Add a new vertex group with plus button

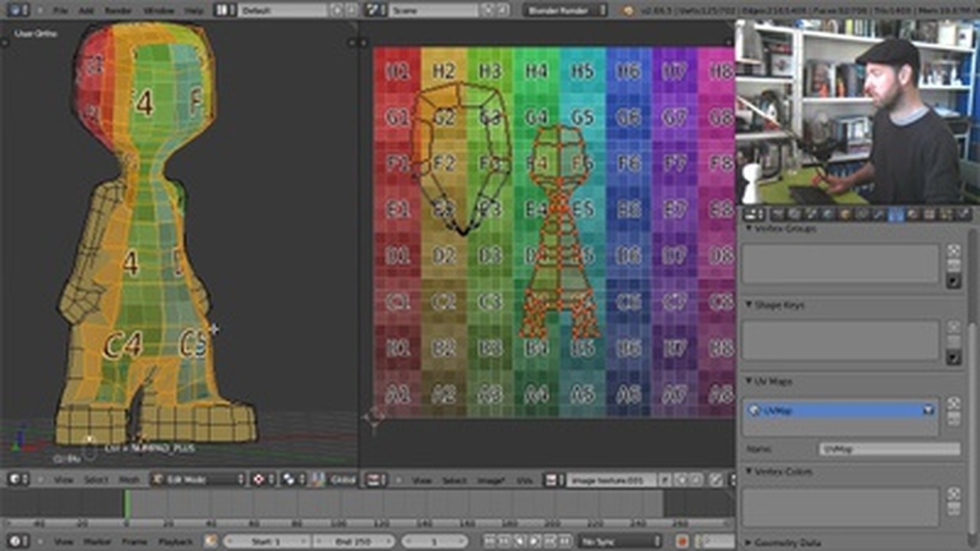pos(953,250)
